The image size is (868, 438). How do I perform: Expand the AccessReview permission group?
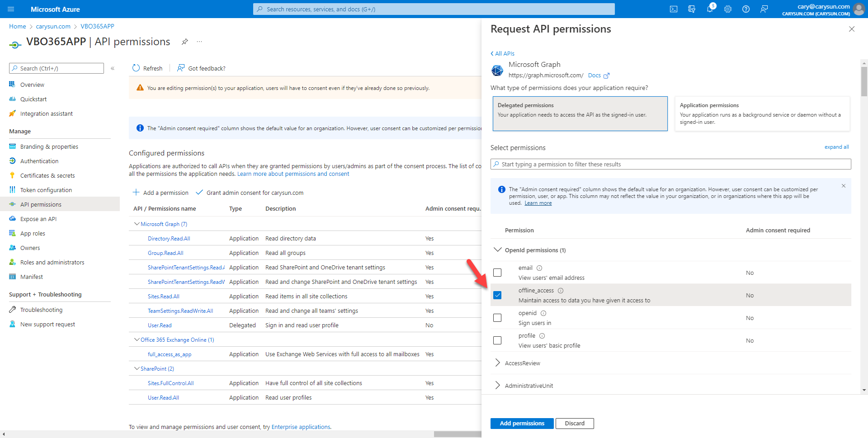(x=498, y=363)
